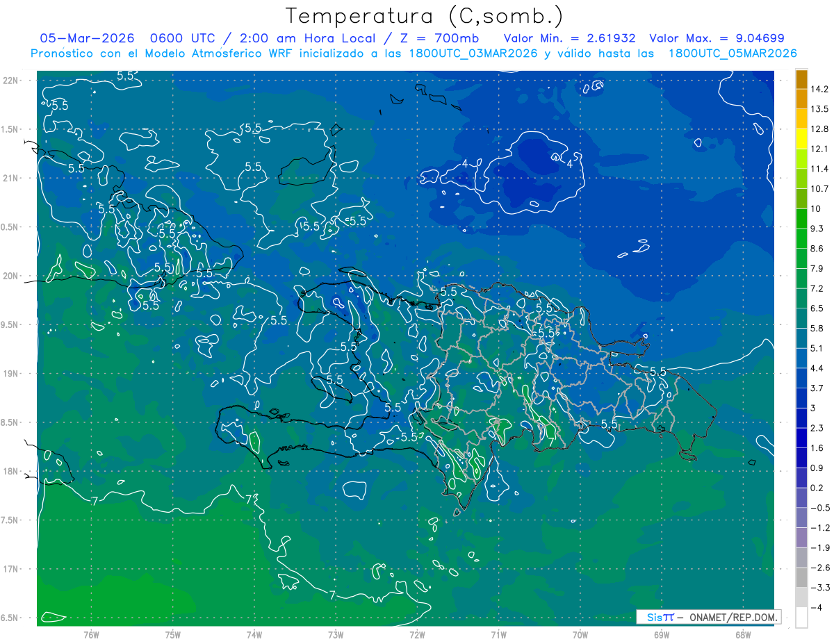Click 'Valor Max. = 9.04699' readout

(x=717, y=38)
